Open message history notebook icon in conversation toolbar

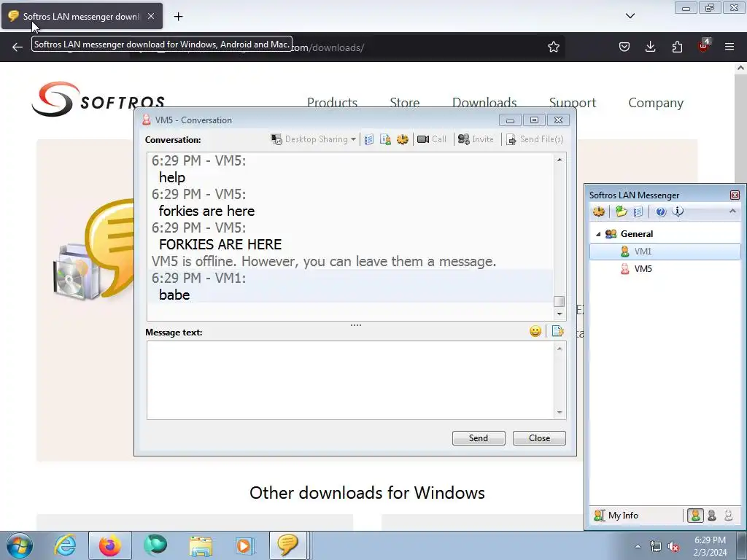368,139
